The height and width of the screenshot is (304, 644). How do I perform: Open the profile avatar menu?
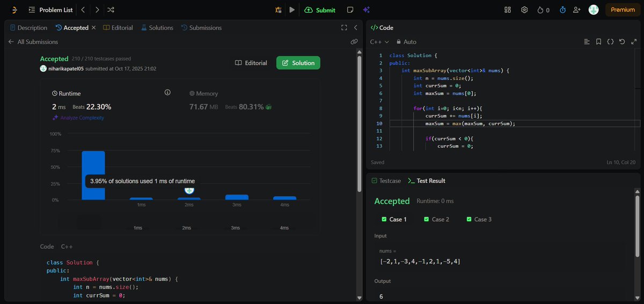(594, 10)
